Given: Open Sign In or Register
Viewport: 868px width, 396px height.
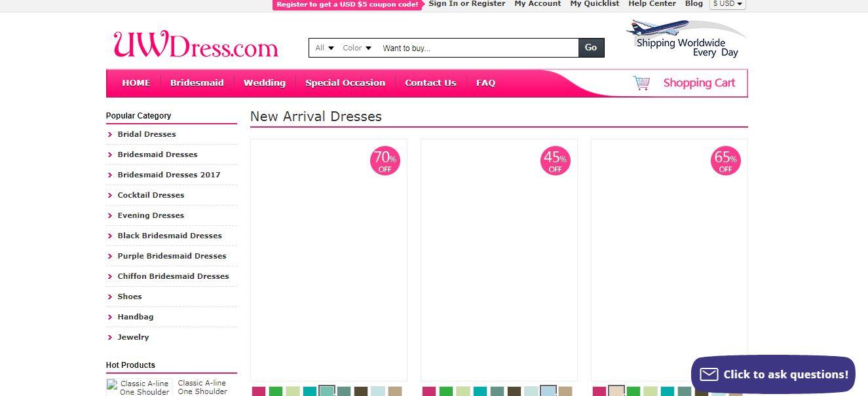Looking at the screenshot, I should tap(467, 4).
